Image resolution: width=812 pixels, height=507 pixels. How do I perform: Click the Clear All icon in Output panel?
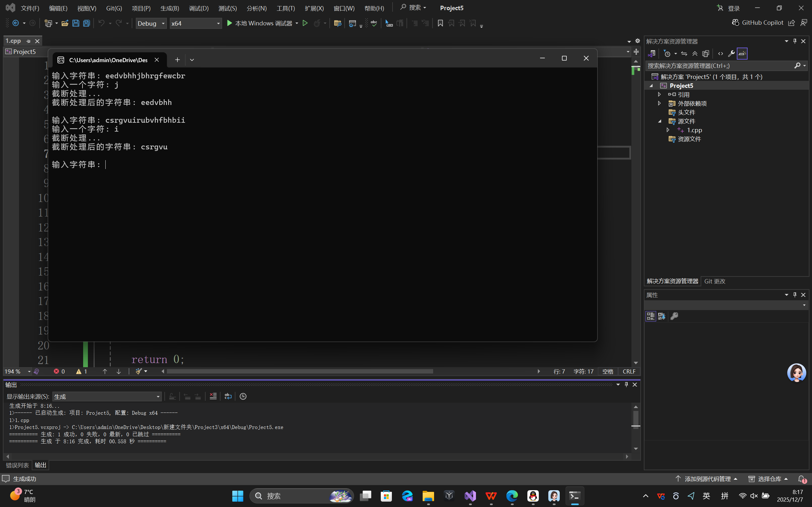click(x=213, y=396)
